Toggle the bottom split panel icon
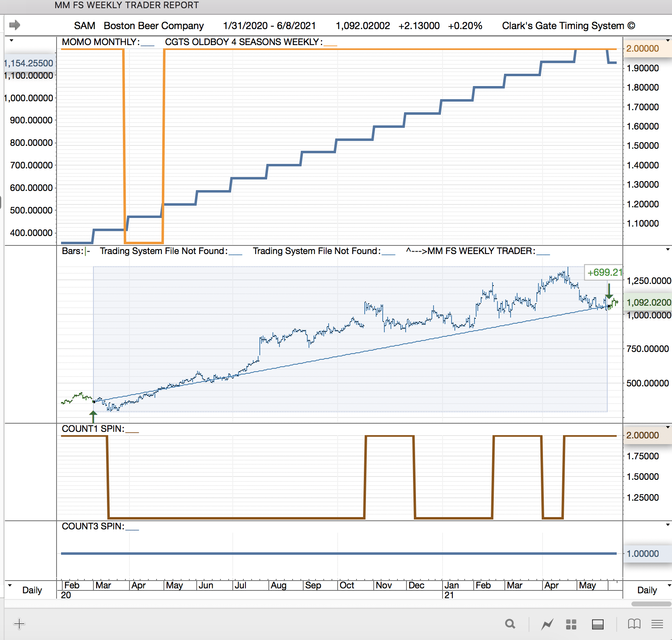 tap(597, 624)
